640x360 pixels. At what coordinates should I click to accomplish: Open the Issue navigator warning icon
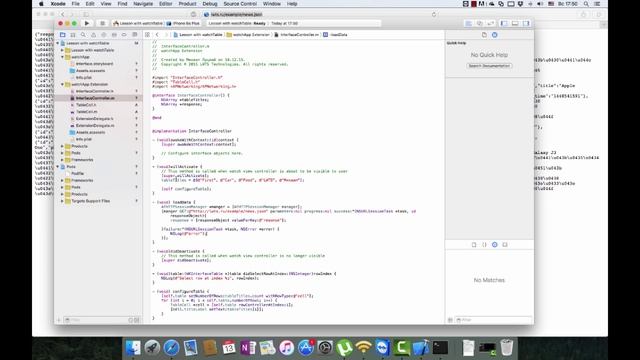point(93,35)
